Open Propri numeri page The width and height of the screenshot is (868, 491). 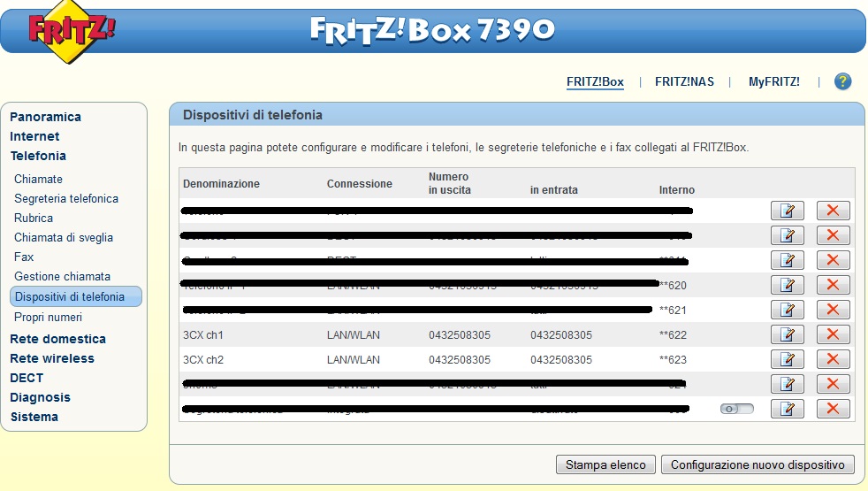coord(48,317)
